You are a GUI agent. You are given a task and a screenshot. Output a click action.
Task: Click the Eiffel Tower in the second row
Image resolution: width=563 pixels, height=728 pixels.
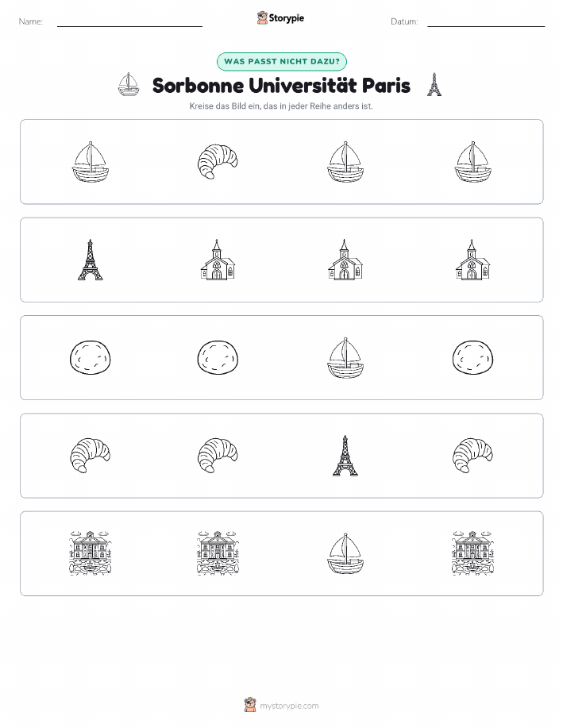pyautogui.click(x=90, y=260)
